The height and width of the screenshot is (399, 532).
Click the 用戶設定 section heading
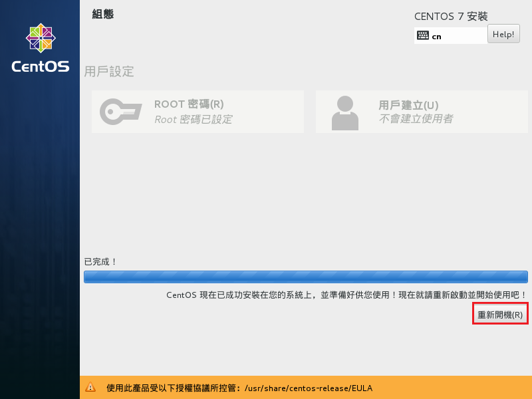[x=109, y=72]
